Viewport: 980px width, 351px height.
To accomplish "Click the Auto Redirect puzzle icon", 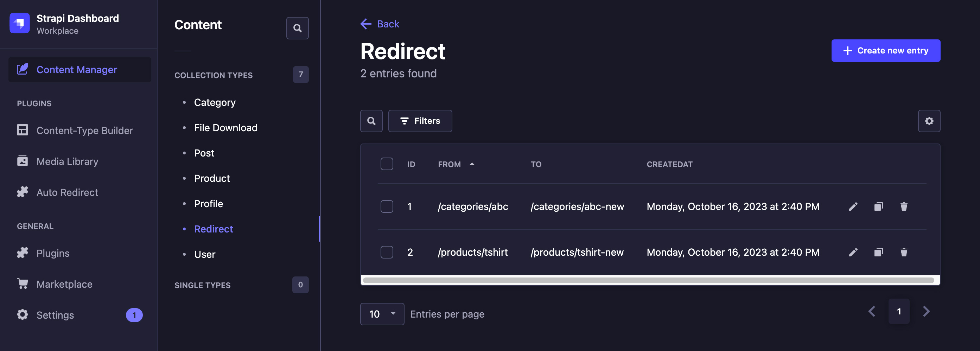I will click(x=23, y=192).
